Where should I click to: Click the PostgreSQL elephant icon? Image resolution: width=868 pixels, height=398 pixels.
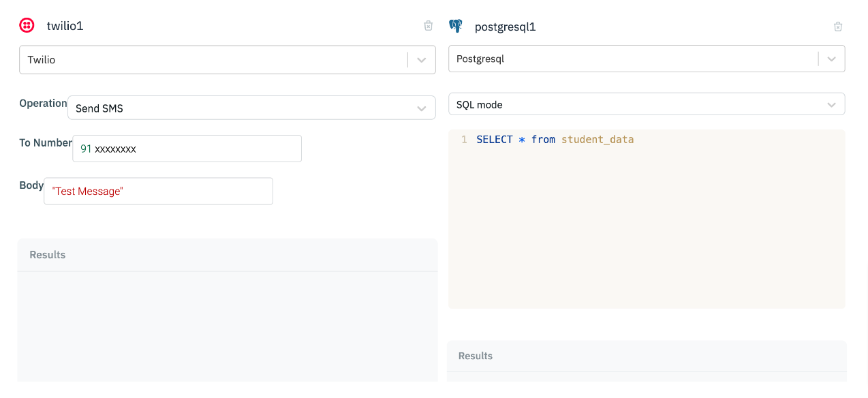[456, 26]
